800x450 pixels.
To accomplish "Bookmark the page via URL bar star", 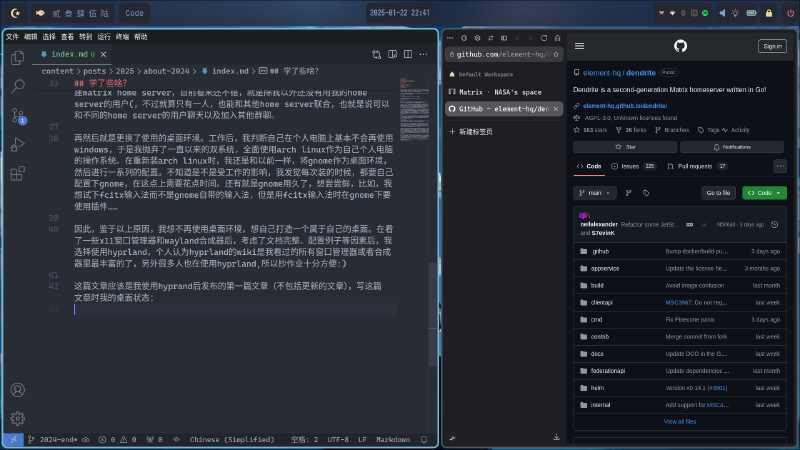I will [x=557, y=53].
